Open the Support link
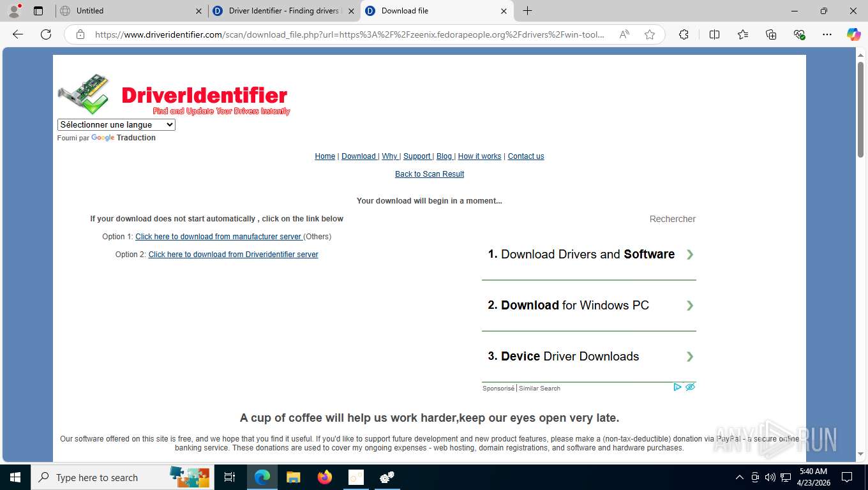This screenshot has height=490, width=868. point(417,156)
